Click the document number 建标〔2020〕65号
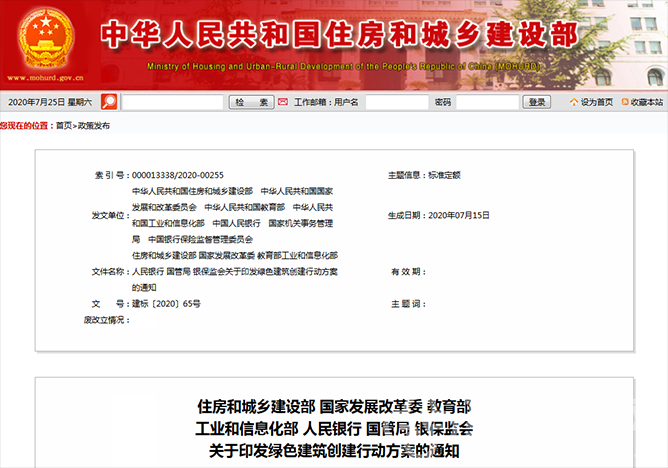Viewport: 668px width, 468px height. pos(166,304)
